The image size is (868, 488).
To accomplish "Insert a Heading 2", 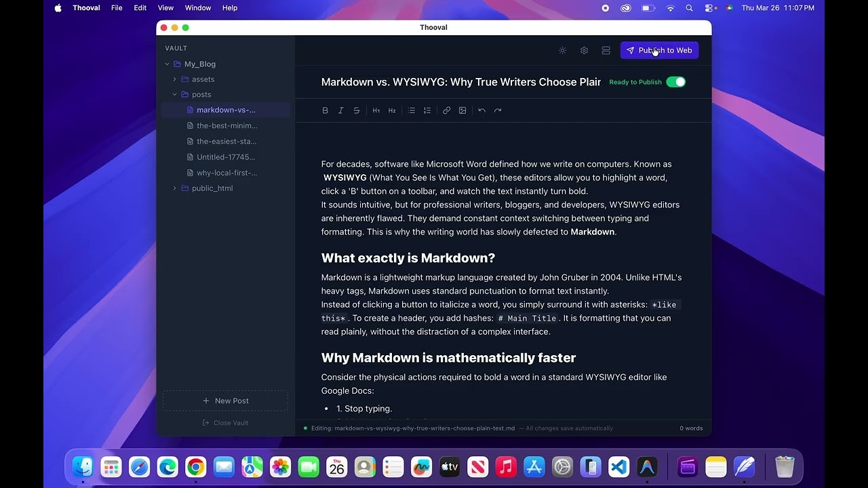I will (392, 110).
